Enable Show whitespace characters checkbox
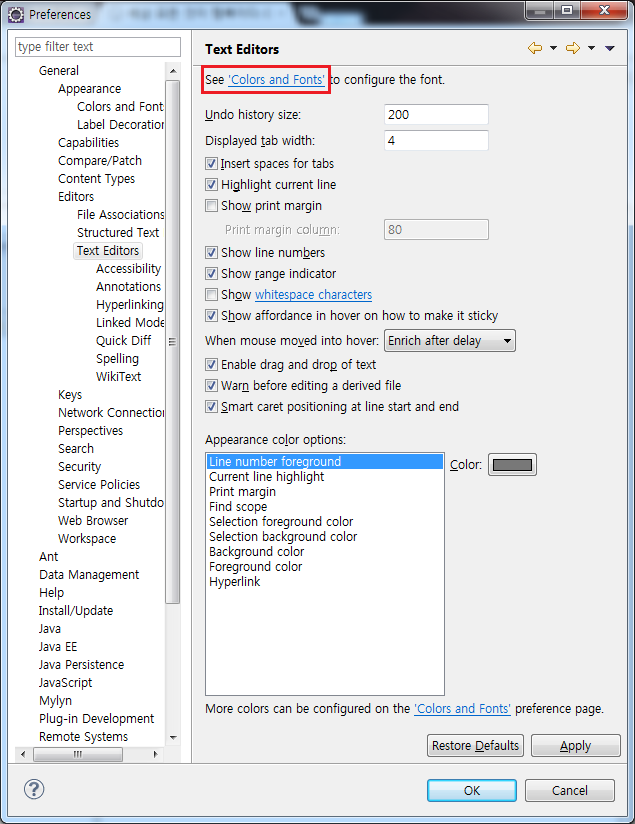This screenshot has width=635, height=824. pyautogui.click(x=211, y=295)
